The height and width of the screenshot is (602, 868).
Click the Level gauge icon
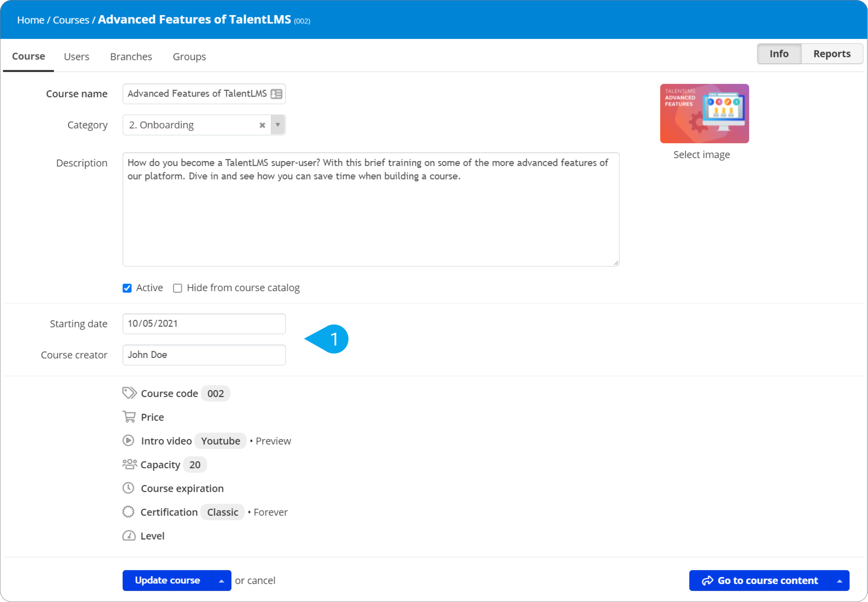[129, 536]
